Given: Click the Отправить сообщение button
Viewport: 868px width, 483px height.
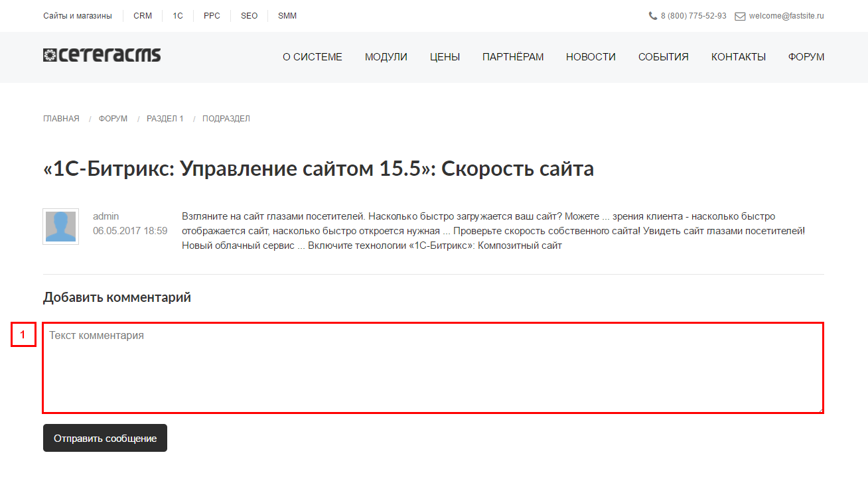Looking at the screenshot, I should 105,438.
